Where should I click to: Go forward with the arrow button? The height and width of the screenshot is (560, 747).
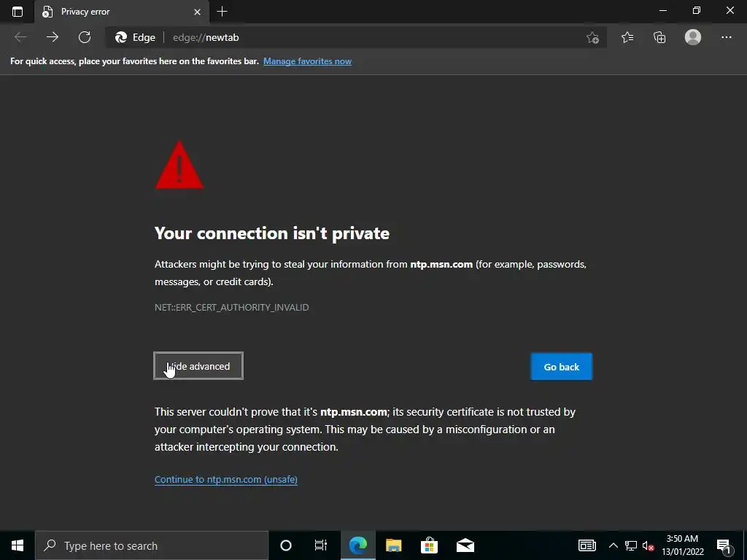tap(53, 37)
